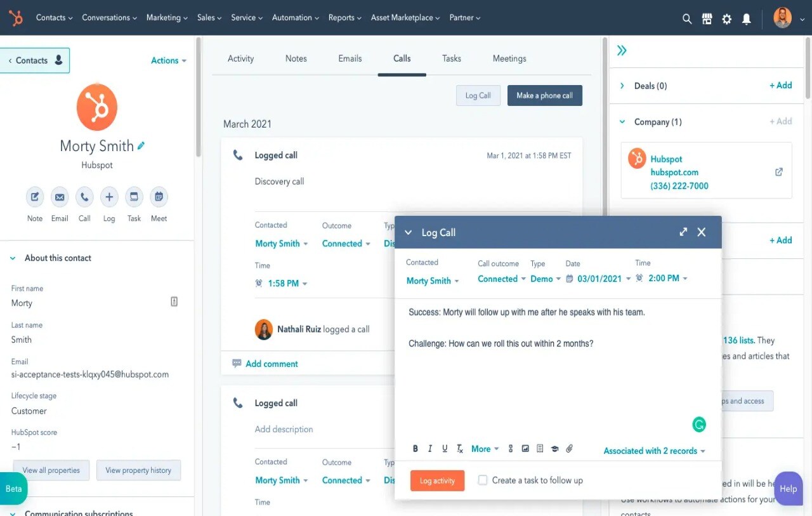Viewport: 812px width, 516px height.
Task: Open Contacts menu in top navigation
Action: [54, 18]
